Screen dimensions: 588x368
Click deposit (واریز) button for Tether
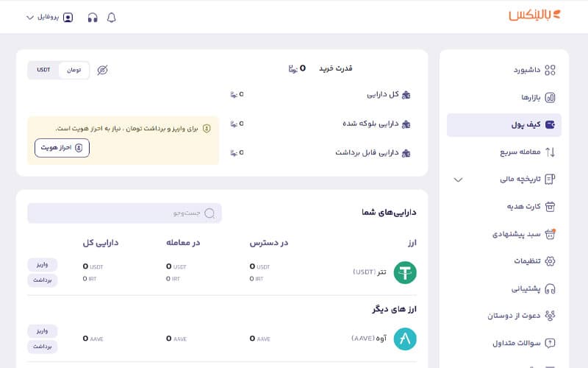[42, 265]
